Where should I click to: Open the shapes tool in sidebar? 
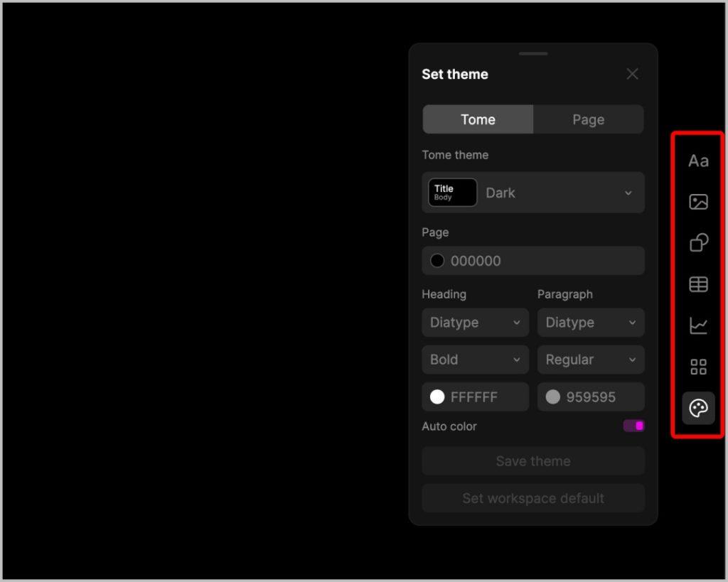point(698,242)
